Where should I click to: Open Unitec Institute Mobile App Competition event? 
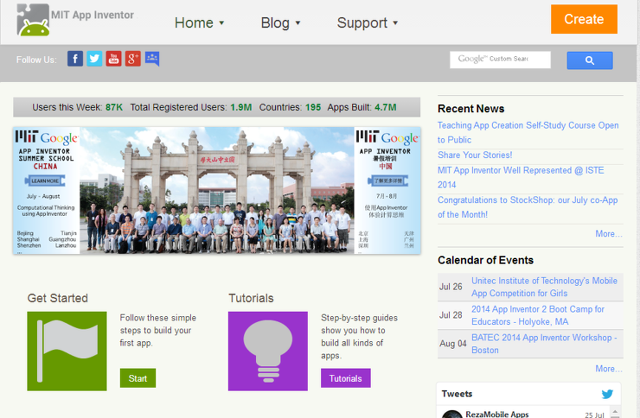pos(544,287)
